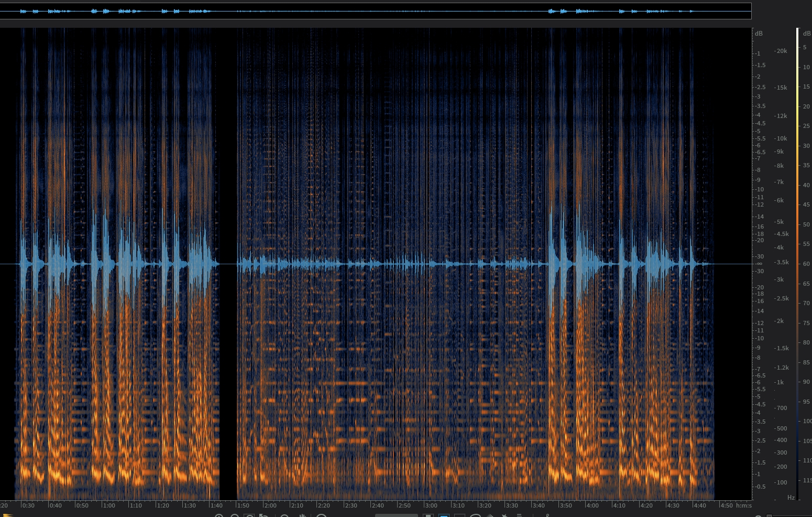This screenshot has width=812, height=517.
Task: Click the 100 Hz label on the frequency scale
Action: tap(782, 482)
